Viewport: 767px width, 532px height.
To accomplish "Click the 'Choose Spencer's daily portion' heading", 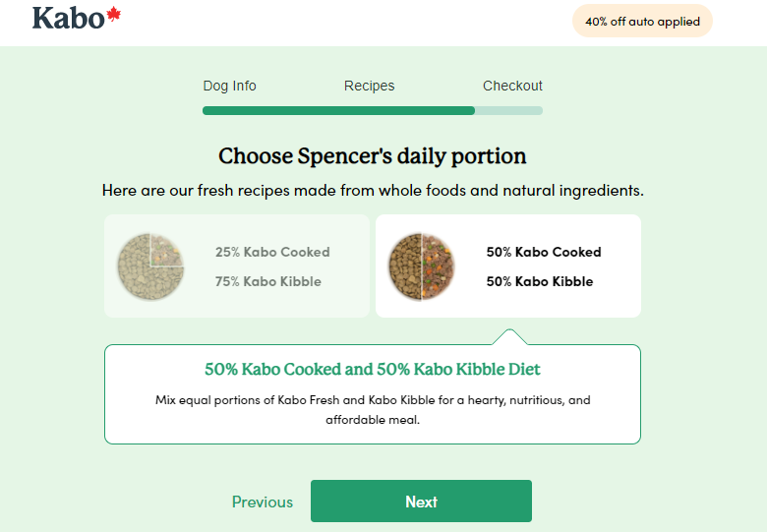I will click(373, 156).
